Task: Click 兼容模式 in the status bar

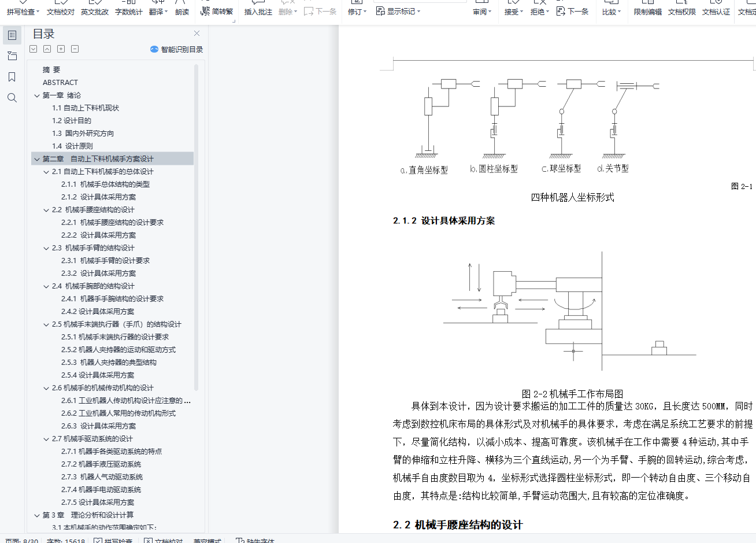Action: pos(207,541)
